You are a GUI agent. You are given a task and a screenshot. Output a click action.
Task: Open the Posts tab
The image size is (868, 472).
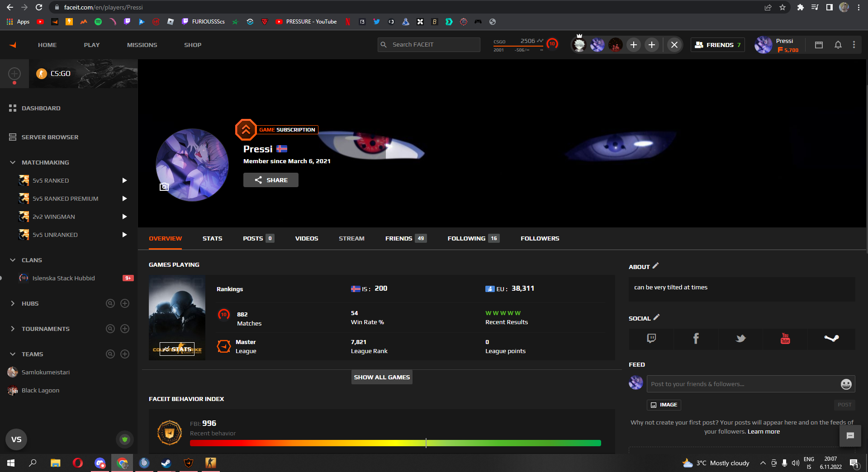(258, 238)
